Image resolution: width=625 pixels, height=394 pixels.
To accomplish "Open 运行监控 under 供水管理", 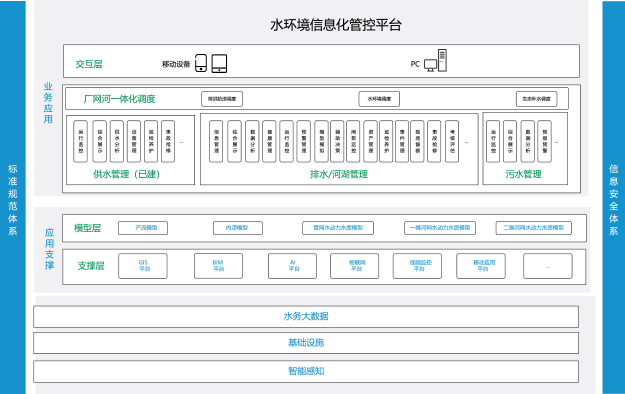I will tap(81, 141).
